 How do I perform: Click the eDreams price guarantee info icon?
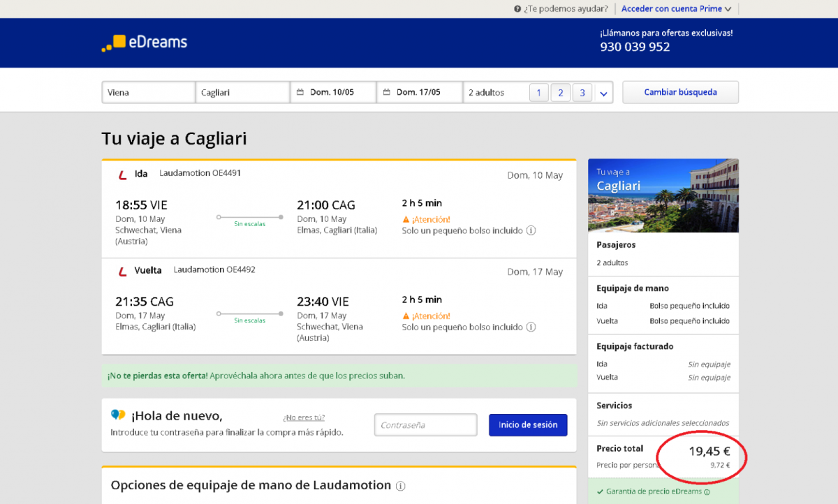[x=707, y=491]
